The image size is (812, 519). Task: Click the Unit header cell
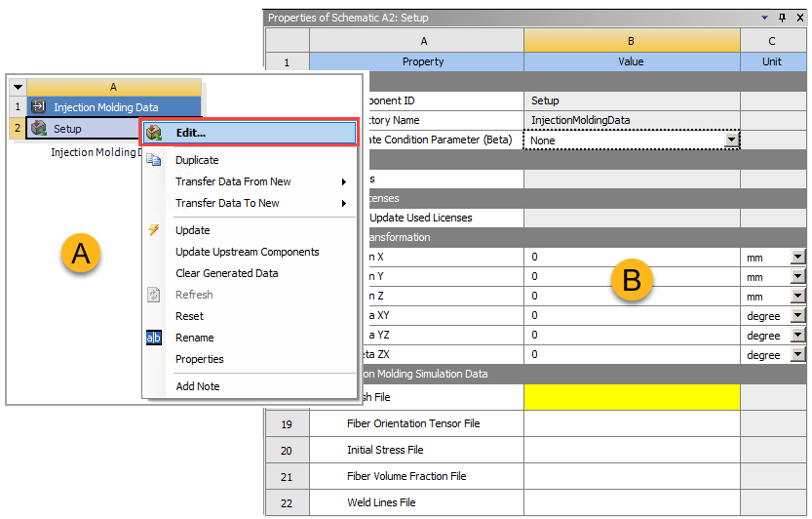pos(773,61)
